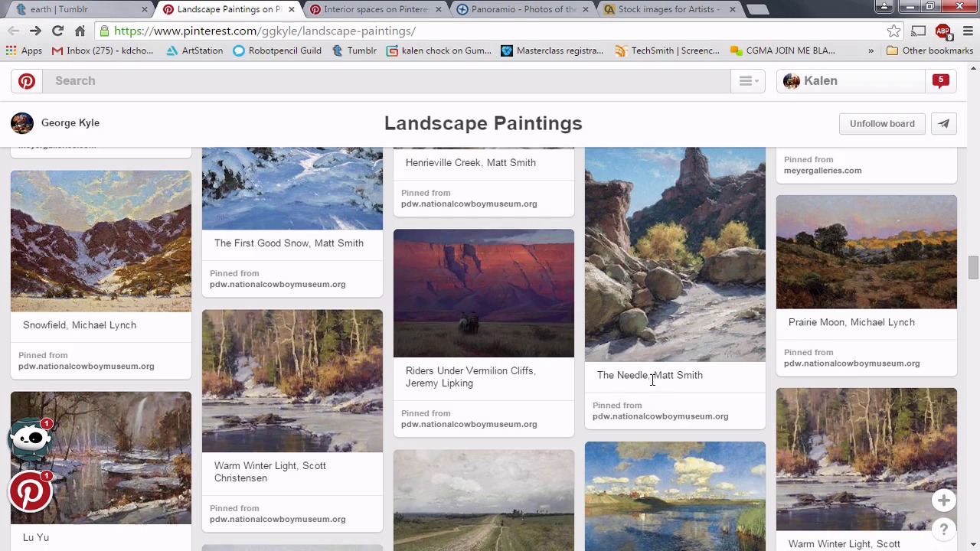Open source link under Snowfield pin
This screenshot has height=551, width=980.
point(86,367)
